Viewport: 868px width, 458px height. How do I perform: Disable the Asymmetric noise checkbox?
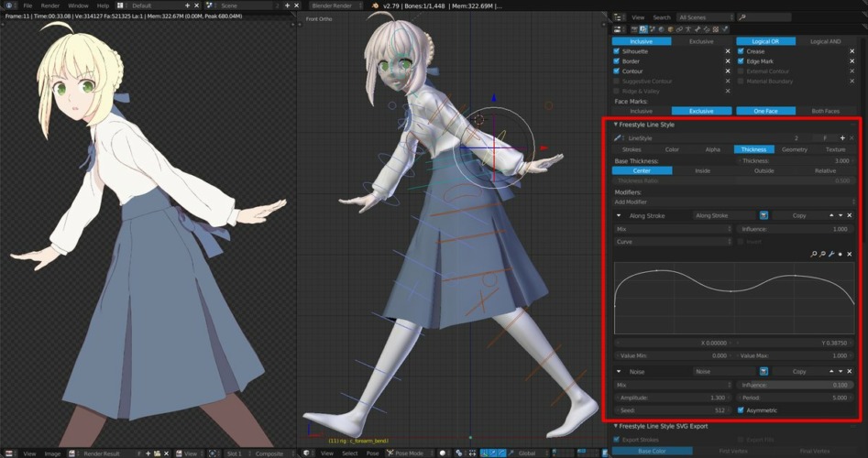pos(741,410)
